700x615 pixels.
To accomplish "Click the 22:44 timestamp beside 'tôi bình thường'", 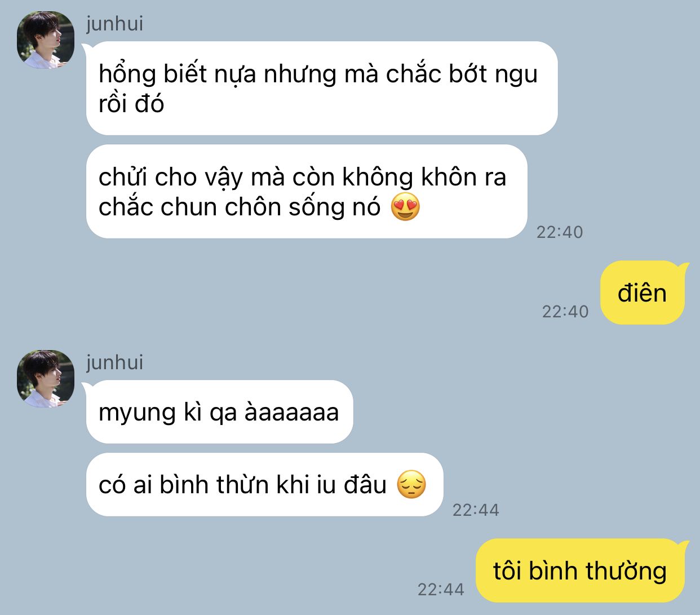I will 441,589.
